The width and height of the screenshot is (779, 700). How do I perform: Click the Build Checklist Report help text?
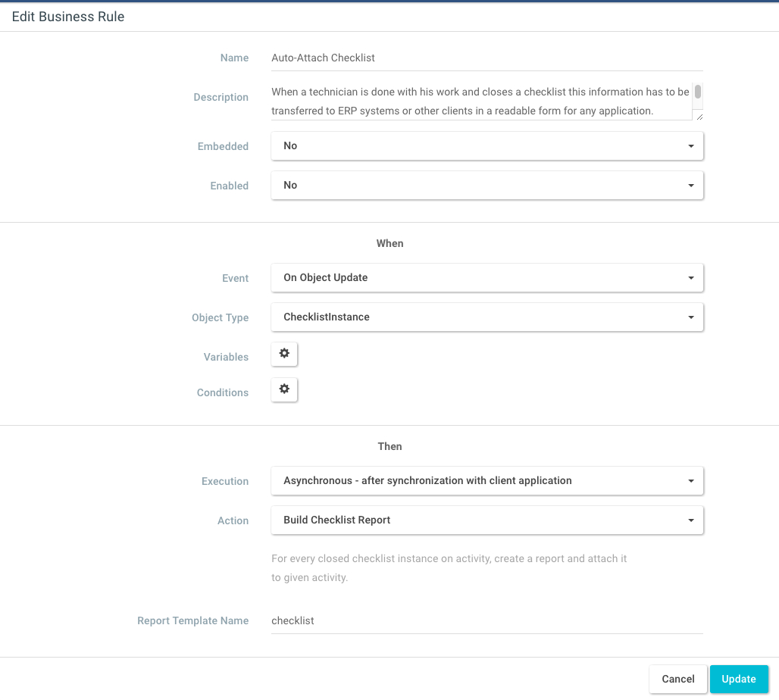click(449, 568)
